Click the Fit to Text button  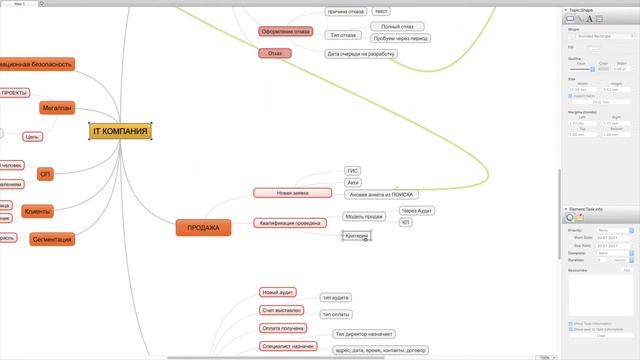(601, 102)
